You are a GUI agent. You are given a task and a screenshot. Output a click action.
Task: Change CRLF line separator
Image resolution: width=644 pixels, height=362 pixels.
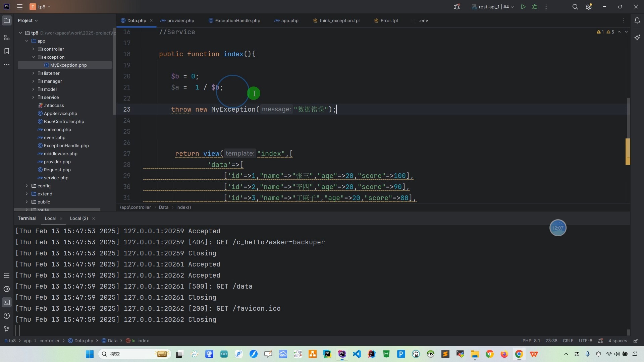point(568,341)
